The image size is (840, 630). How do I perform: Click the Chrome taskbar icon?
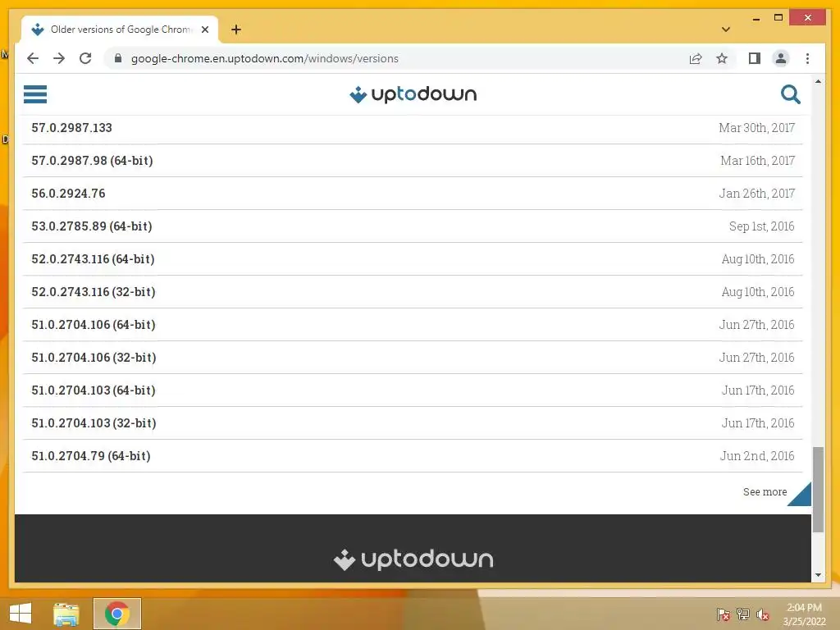pos(116,614)
